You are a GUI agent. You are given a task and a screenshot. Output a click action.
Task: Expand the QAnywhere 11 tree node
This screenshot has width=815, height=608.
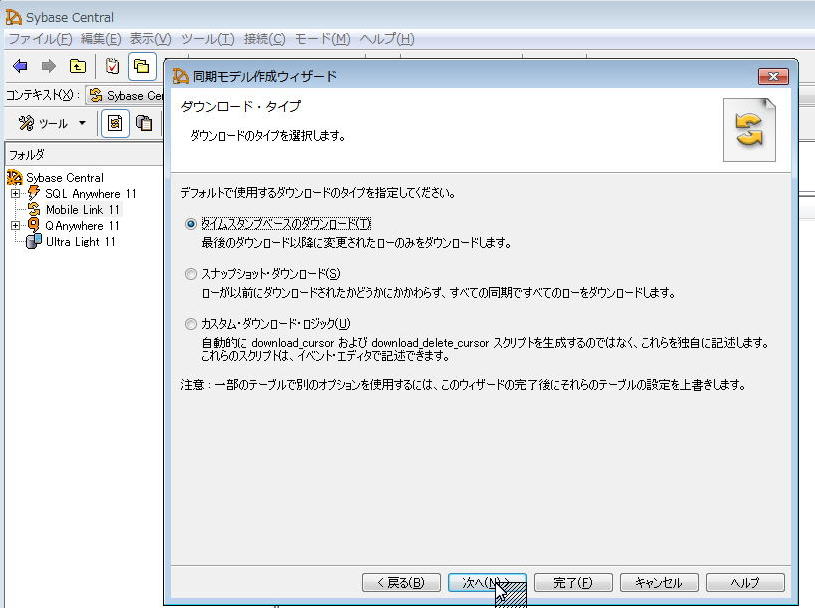16,226
